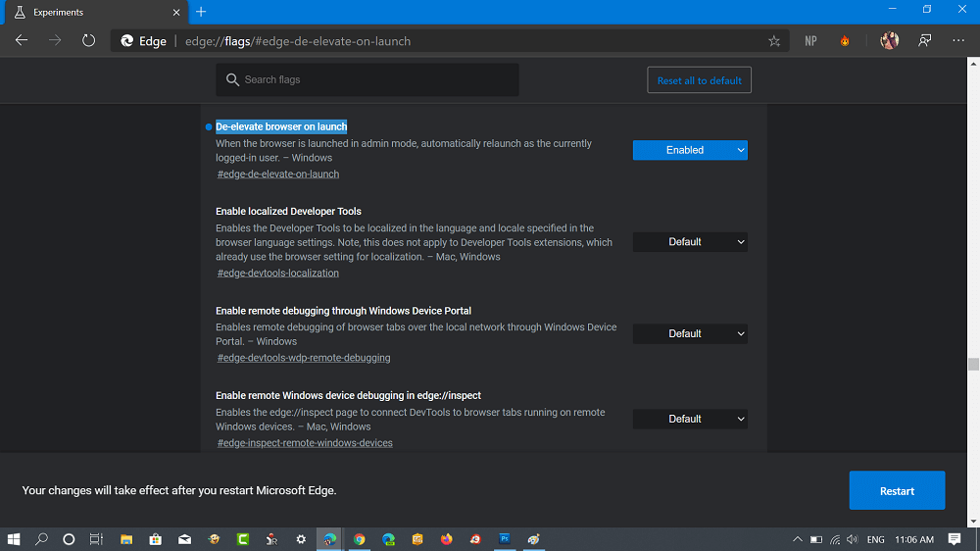980x551 pixels.
Task: Open Windows search from the taskbar magnifier
Action: pyautogui.click(x=41, y=539)
